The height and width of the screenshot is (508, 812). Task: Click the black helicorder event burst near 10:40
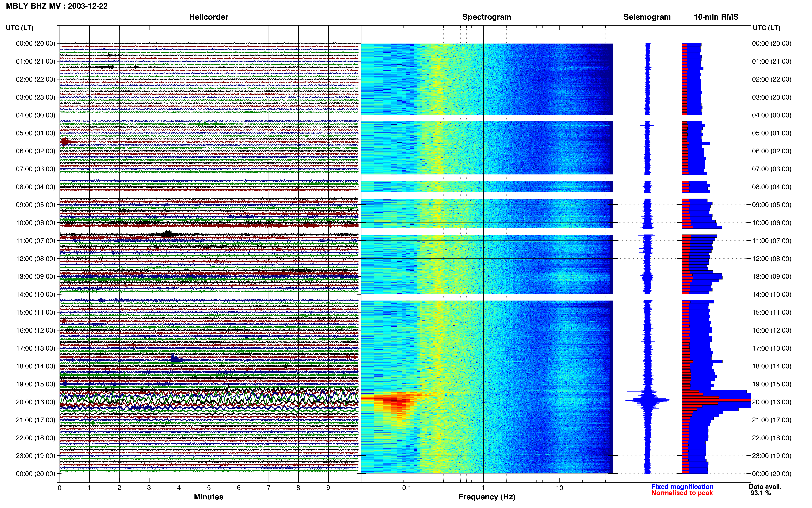point(168,234)
